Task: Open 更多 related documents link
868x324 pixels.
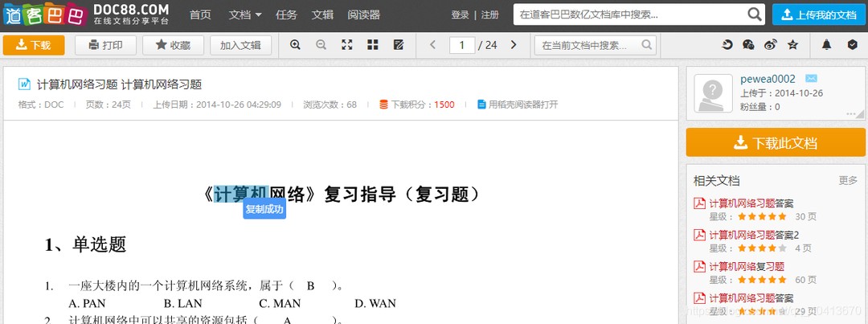Action: tap(848, 181)
